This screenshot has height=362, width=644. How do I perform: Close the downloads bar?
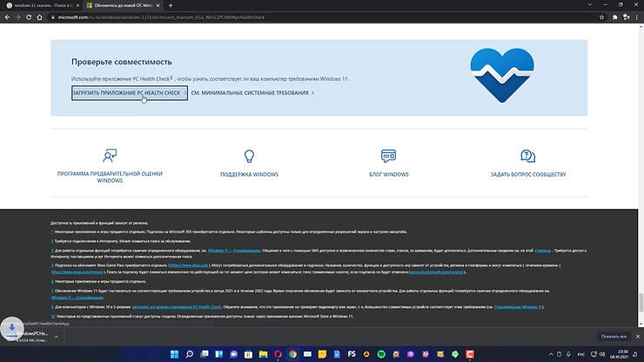[637, 337]
